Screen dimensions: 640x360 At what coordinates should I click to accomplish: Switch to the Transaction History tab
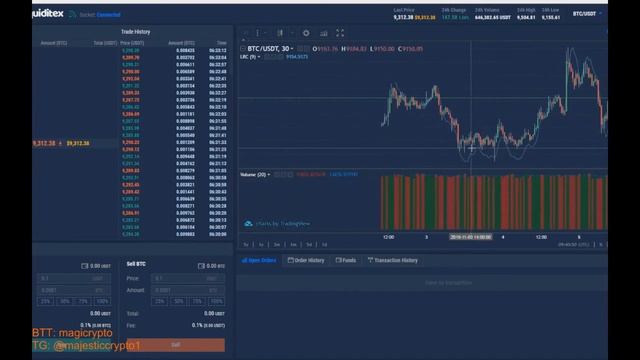tap(393, 260)
